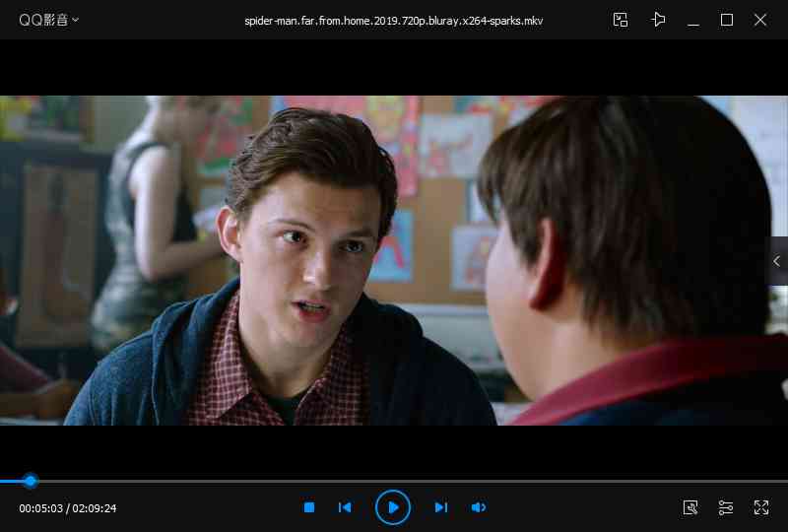
Task: Click the round play button
Action: [392, 507]
